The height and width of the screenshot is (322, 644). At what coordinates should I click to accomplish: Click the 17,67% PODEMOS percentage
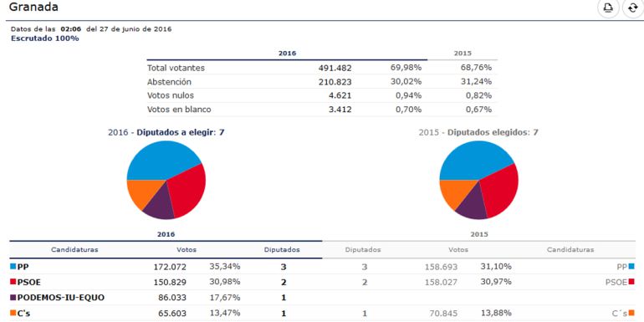coord(225,298)
